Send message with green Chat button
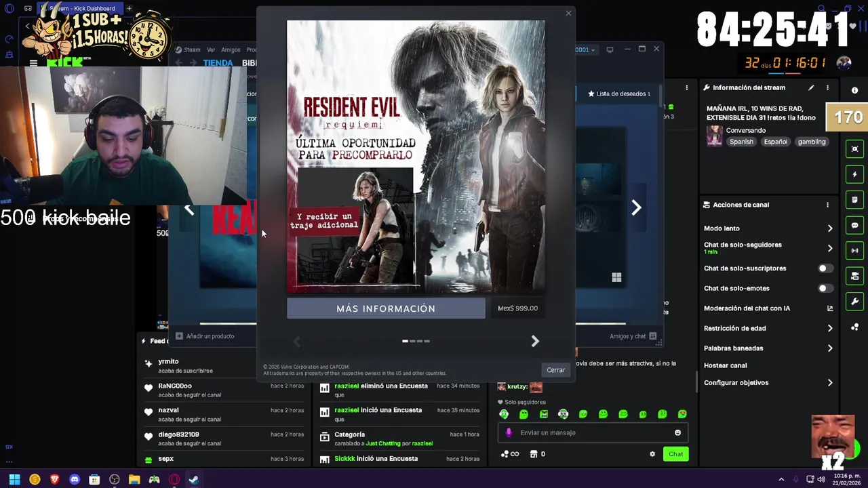868x488 pixels. point(676,454)
